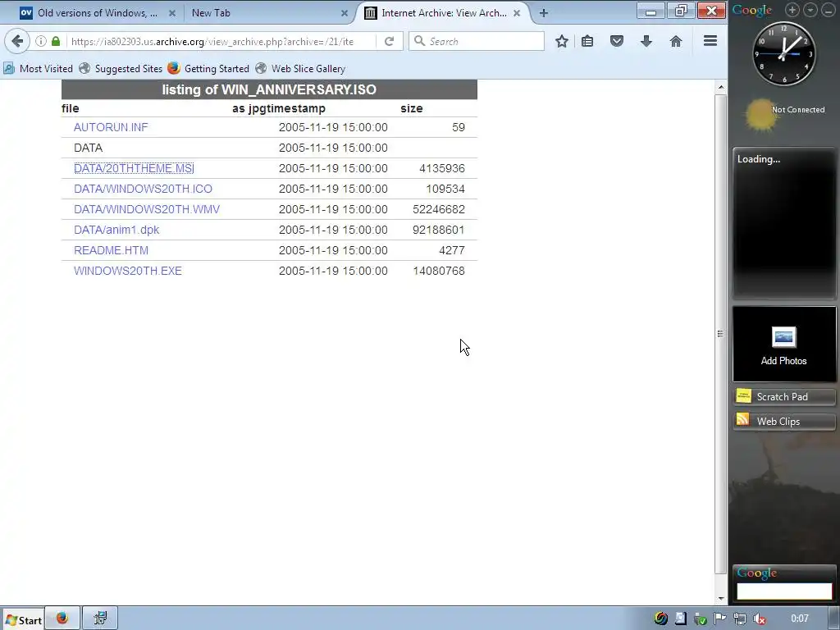Click page scrollbar up arrow

(x=721, y=87)
